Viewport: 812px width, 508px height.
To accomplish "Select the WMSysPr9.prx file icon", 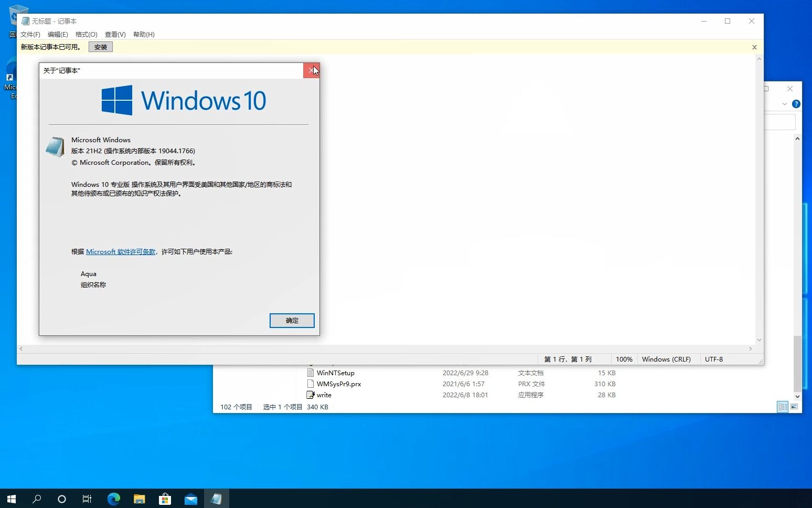I will [311, 384].
